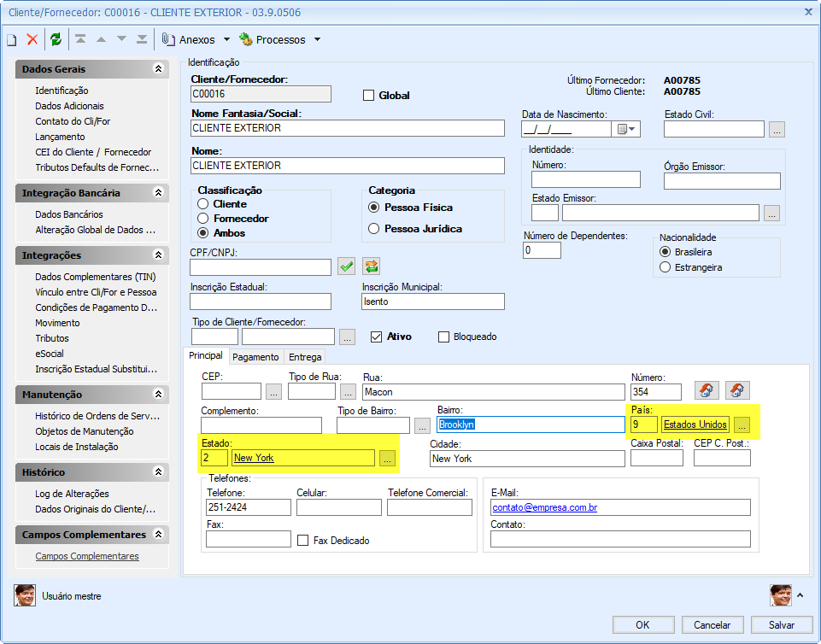Collapse the Integração Bancária section
The height and width of the screenshot is (644, 821).
click(158, 193)
